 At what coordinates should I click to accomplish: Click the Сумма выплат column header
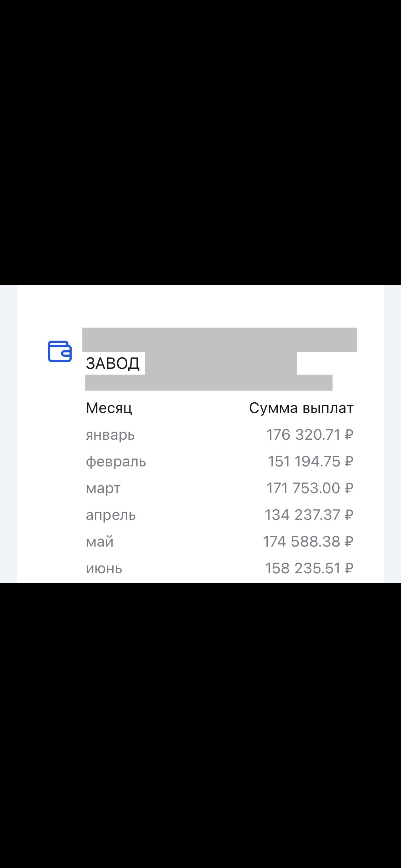click(x=301, y=408)
